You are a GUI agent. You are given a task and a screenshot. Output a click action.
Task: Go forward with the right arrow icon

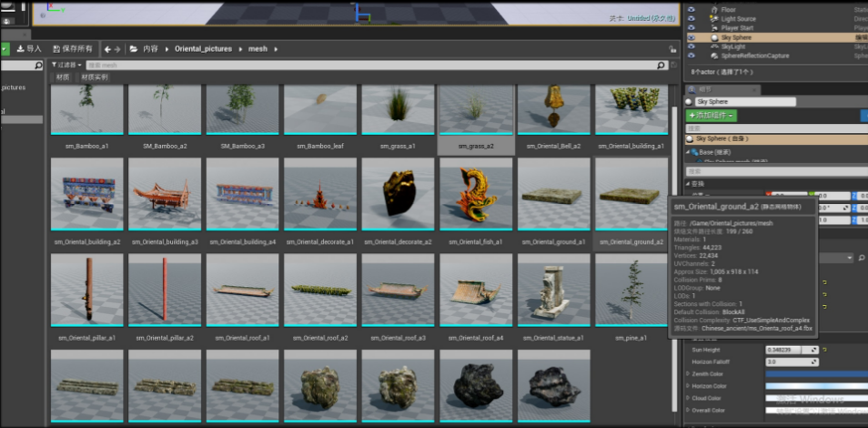pyautogui.click(x=116, y=49)
